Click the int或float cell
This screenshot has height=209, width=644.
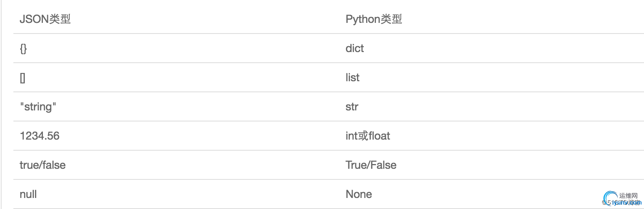[x=368, y=136]
